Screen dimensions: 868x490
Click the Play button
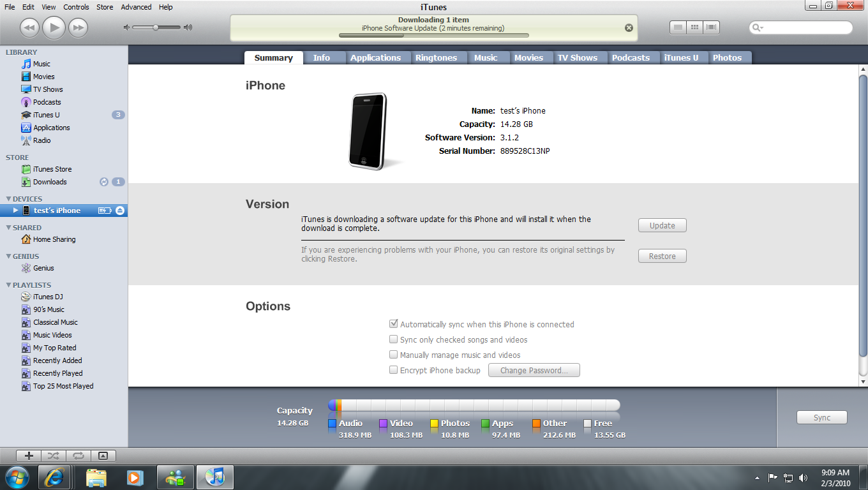point(54,27)
